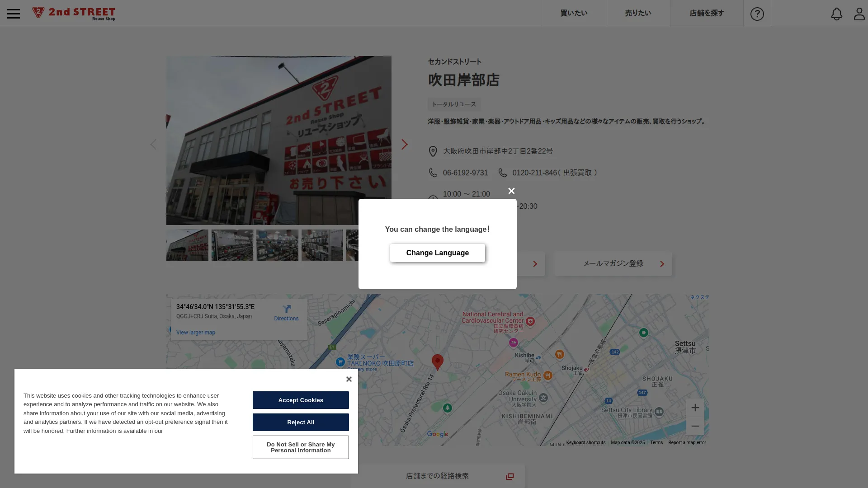Select first storefront thumbnail
Viewport: 868px width, 488px height.
pos(187,245)
